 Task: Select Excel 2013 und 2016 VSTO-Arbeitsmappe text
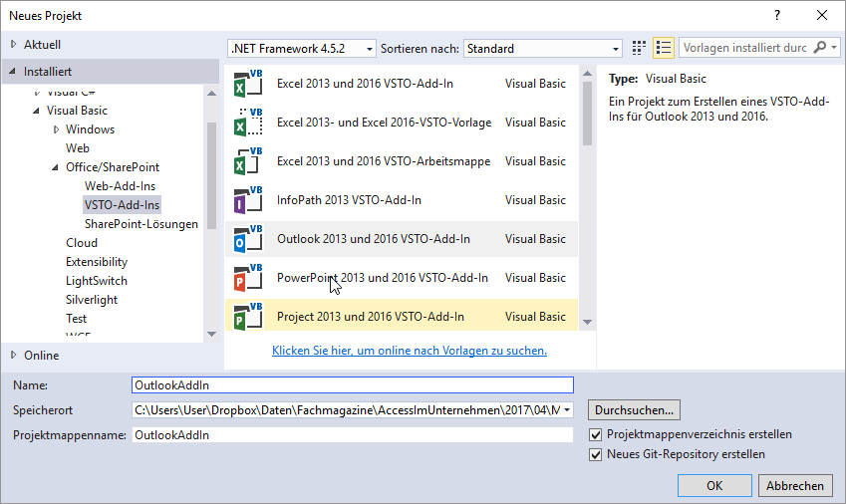click(384, 161)
